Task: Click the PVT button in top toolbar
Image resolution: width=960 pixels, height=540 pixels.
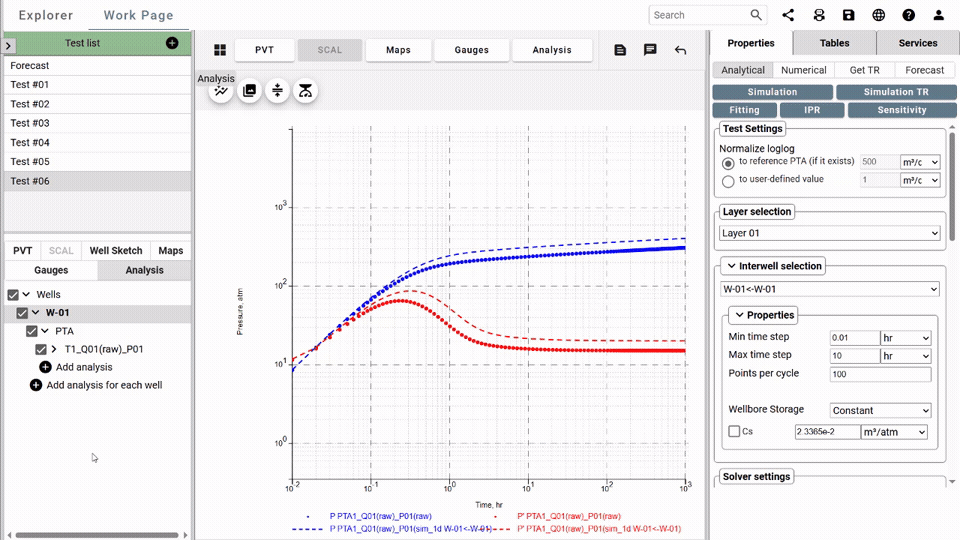Action: 264,50
